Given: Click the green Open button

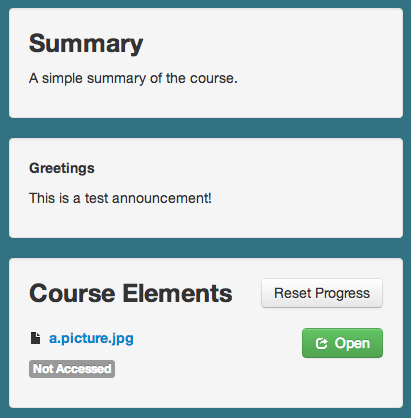Looking at the screenshot, I should click(342, 343).
